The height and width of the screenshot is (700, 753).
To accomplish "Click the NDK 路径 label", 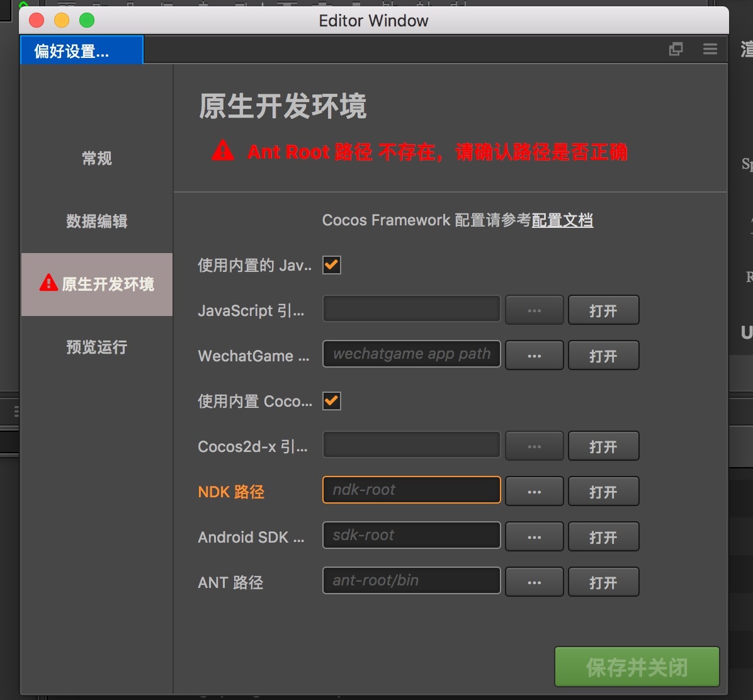I will [231, 492].
